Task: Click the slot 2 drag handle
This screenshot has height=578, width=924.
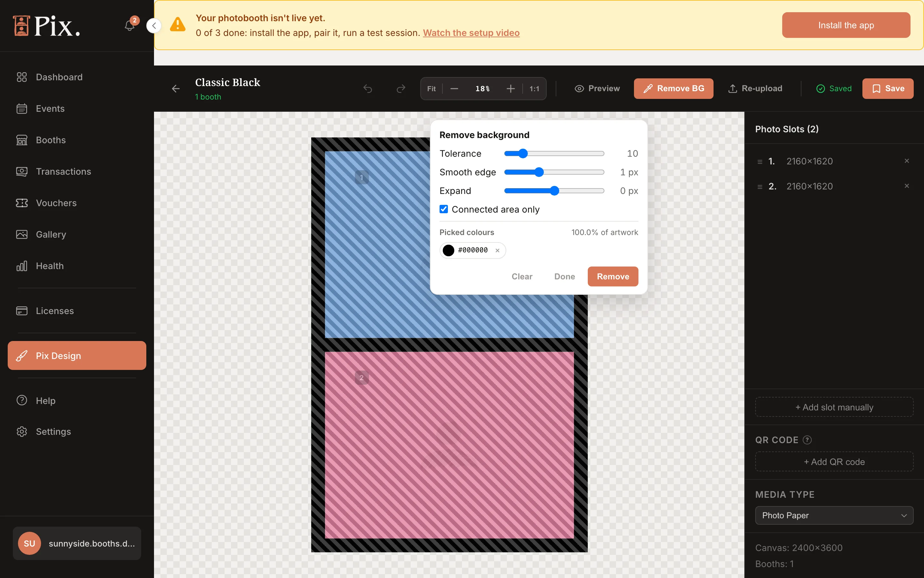Action: [x=760, y=187]
